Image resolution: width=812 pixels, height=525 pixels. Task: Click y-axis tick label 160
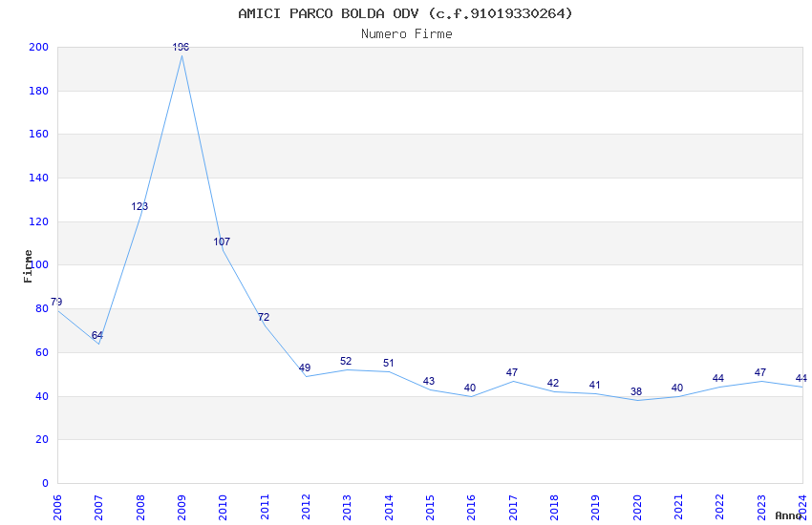tap(39, 134)
